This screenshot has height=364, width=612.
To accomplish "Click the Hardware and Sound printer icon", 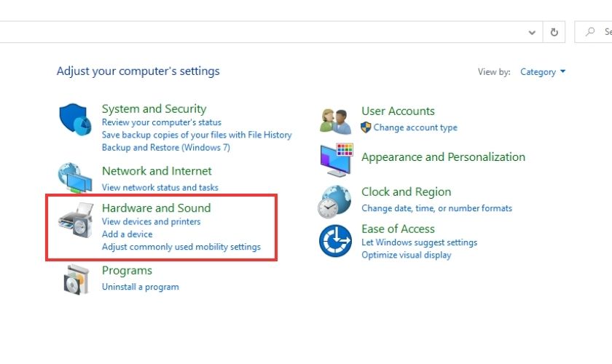I will [x=75, y=220].
